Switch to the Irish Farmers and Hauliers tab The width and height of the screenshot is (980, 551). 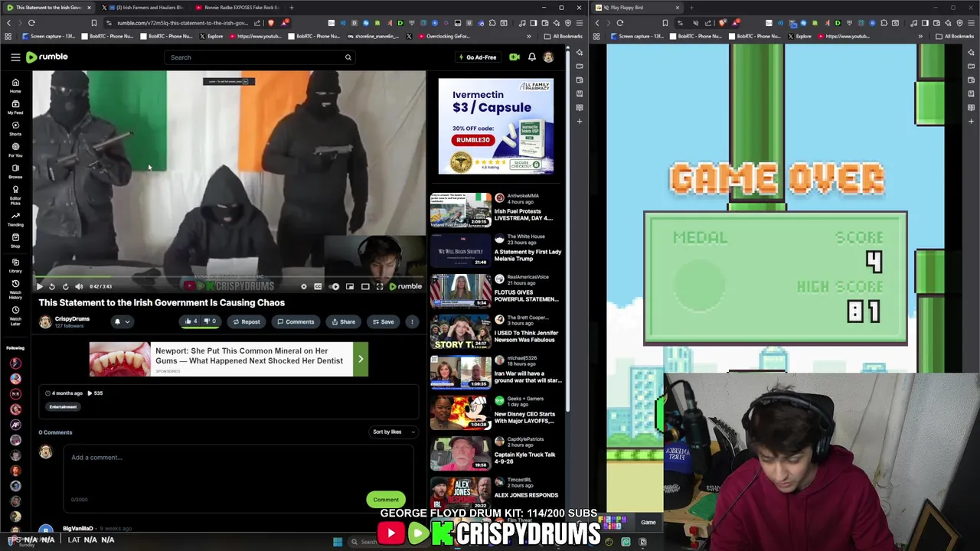tap(145, 8)
